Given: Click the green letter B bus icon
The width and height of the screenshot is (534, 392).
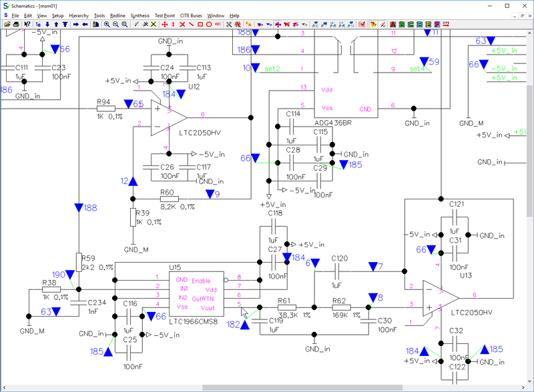Looking at the screenshot, I should (x=402, y=24).
